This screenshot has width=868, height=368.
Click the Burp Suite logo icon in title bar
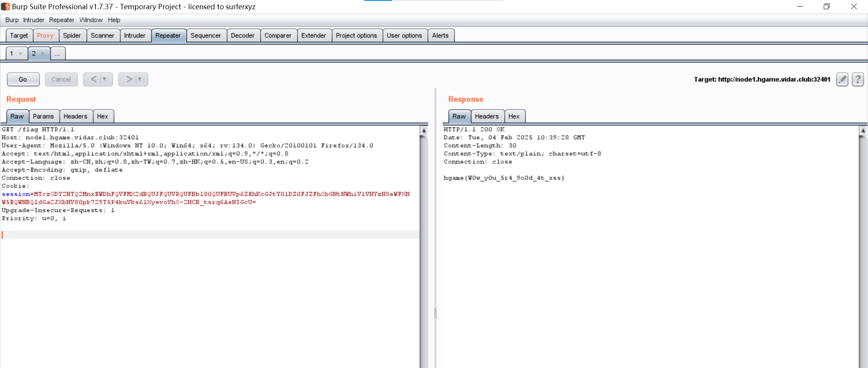coord(5,7)
